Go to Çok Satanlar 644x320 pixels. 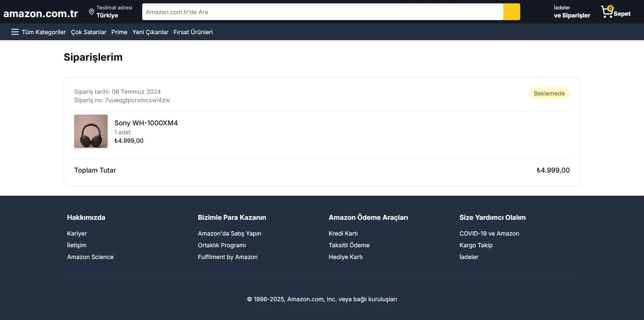[x=89, y=32]
